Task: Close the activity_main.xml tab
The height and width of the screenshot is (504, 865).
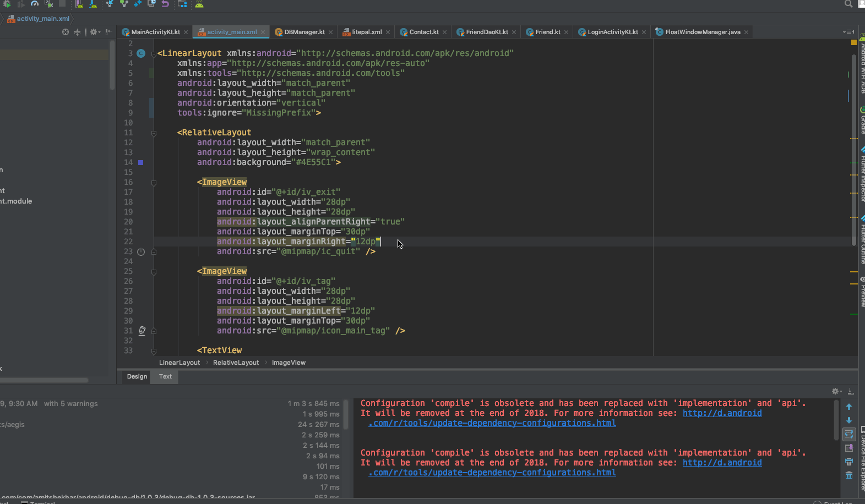Action: coord(263,32)
